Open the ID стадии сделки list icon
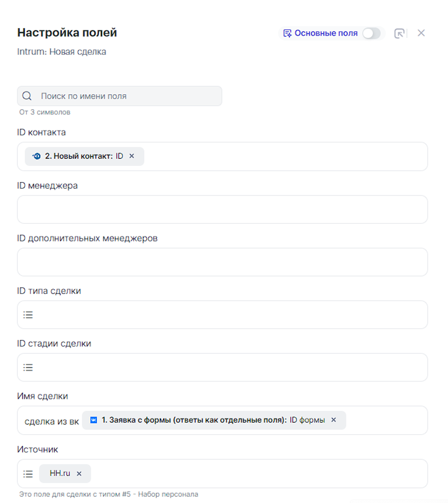 (28, 367)
